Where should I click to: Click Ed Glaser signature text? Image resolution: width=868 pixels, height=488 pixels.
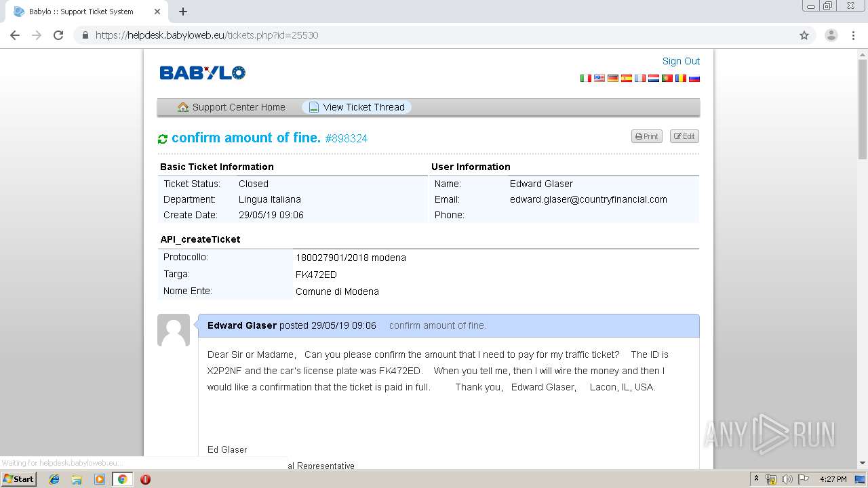point(227,449)
